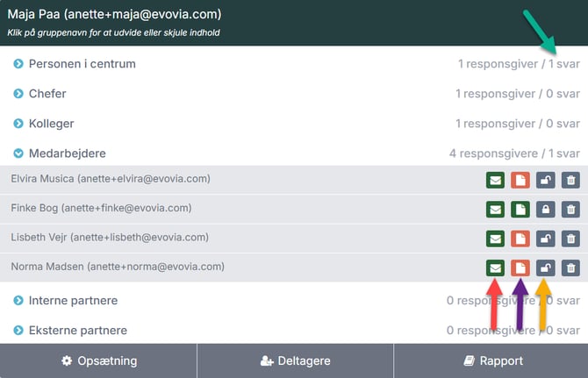Toggle the lock for Norma Madsen

click(545, 267)
